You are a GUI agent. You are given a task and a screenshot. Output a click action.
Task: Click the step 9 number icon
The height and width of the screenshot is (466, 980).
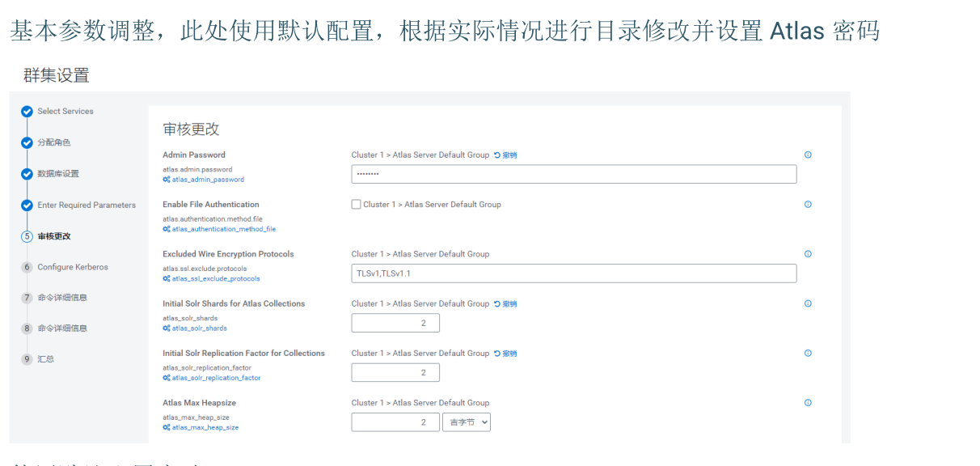pyautogui.click(x=27, y=359)
